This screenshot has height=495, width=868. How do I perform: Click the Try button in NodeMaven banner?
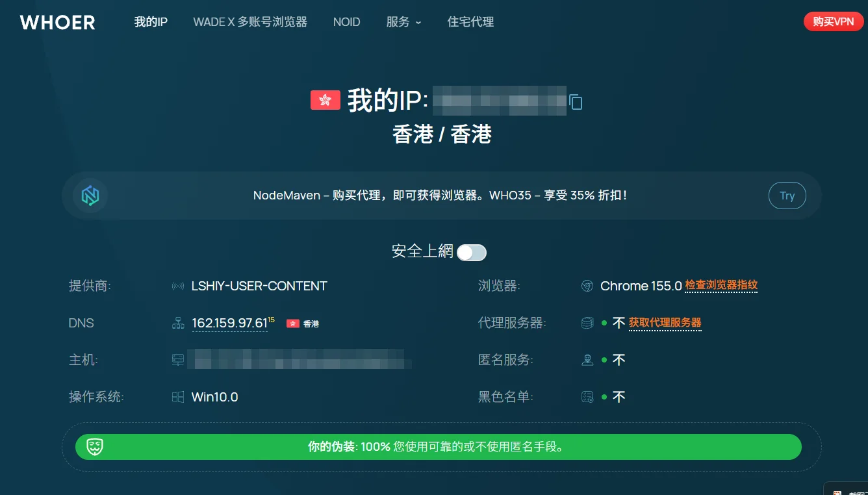(x=787, y=196)
